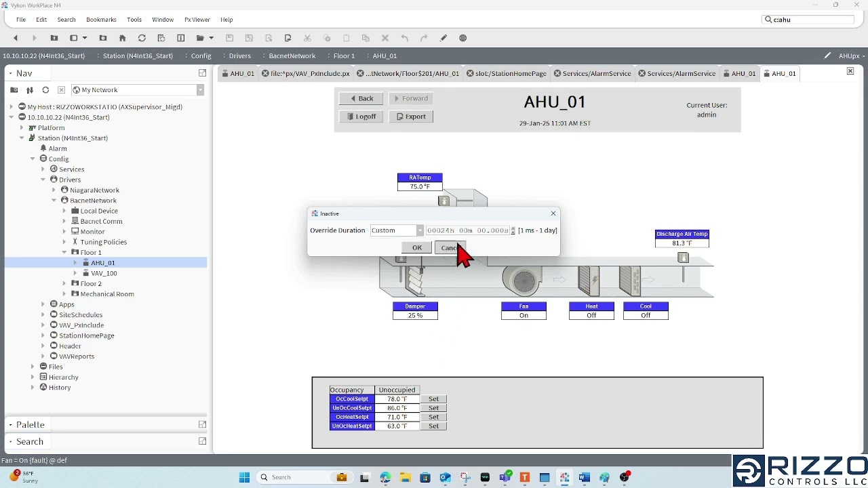Image resolution: width=868 pixels, height=488 pixels.
Task: Click the toolbar Back arrow icon
Action: (16, 38)
